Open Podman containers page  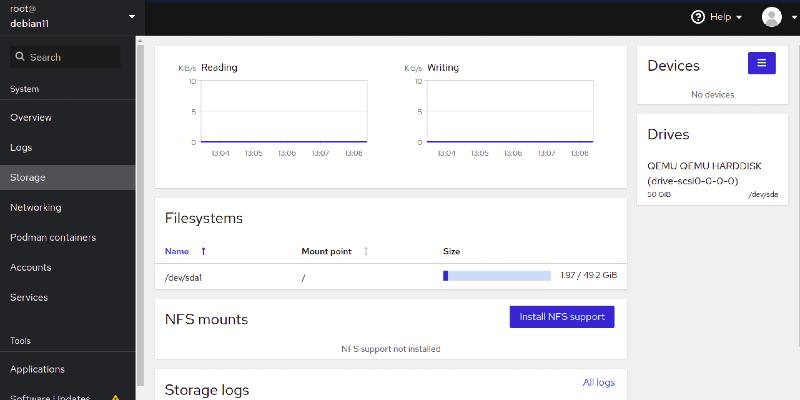[x=53, y=237]
